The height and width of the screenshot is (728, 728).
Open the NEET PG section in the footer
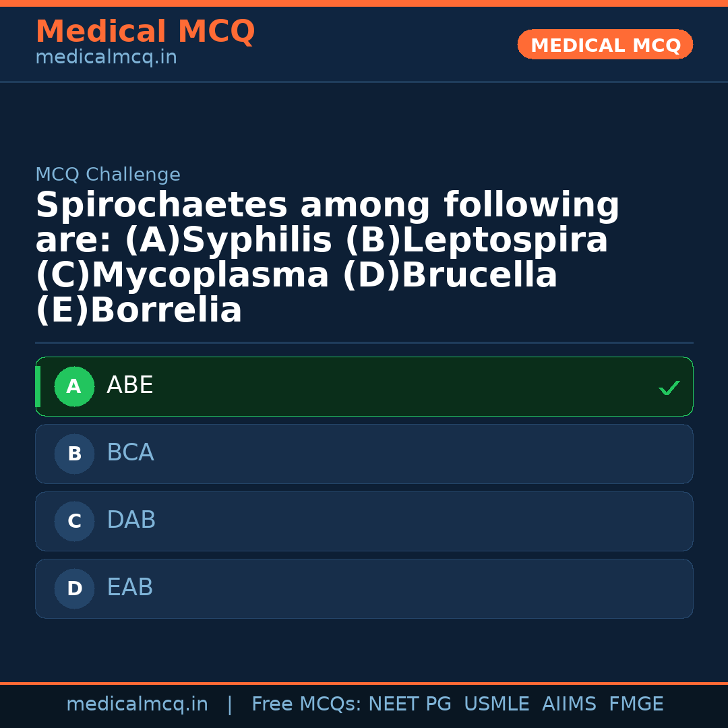tap(409, 704)
